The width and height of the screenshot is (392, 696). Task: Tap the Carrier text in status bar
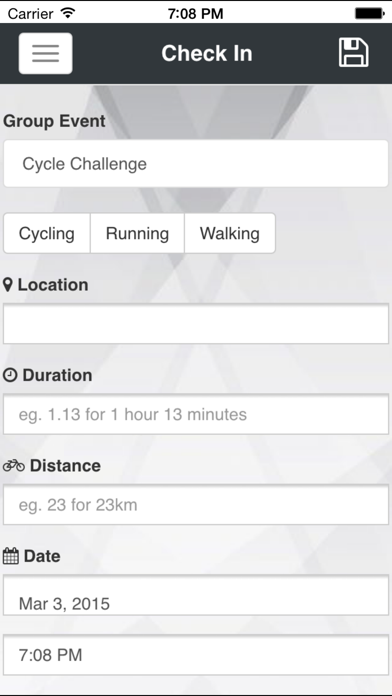(30, 14)
